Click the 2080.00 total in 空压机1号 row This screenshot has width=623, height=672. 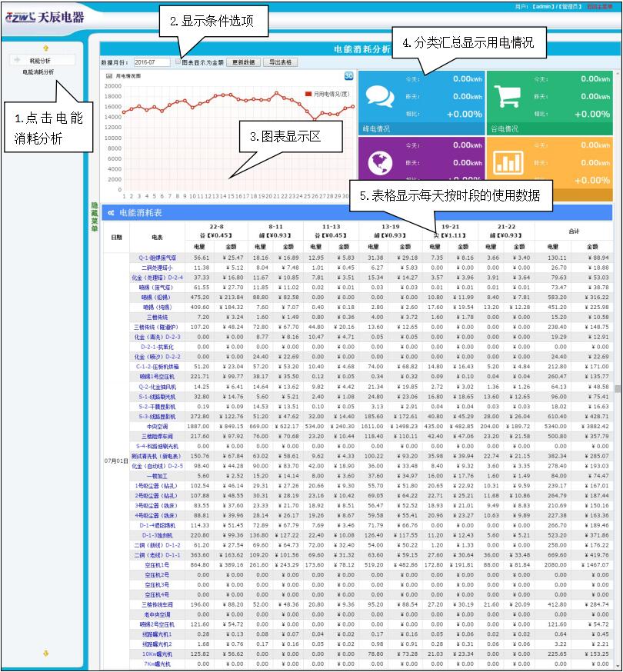pyautogui.click(x=555, y=565)
